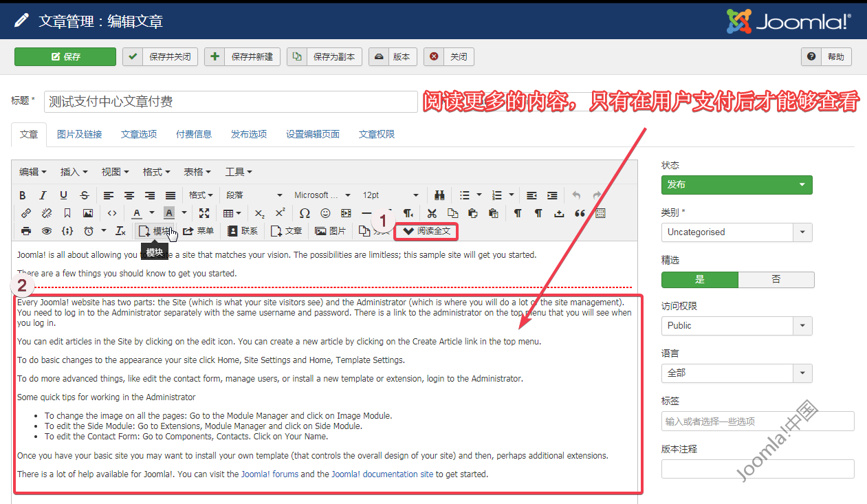
Task: Clear formatting icon
Action: (x=120, y=231)
